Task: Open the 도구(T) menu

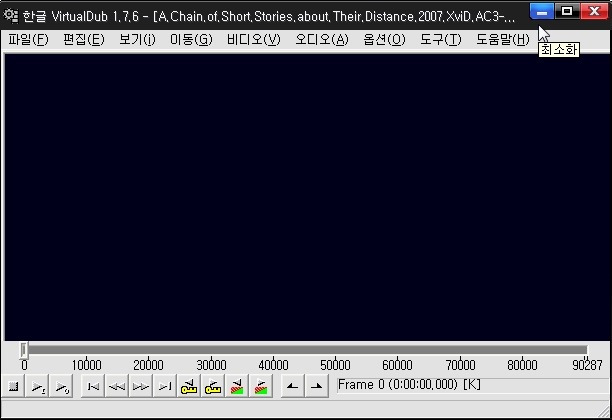Action: [x=441, y=39]
